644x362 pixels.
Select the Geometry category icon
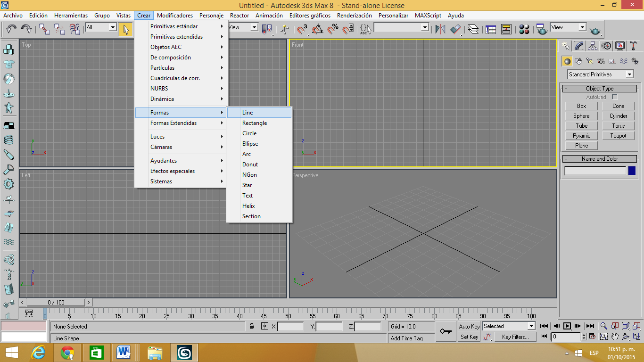[x=567, y=61]
